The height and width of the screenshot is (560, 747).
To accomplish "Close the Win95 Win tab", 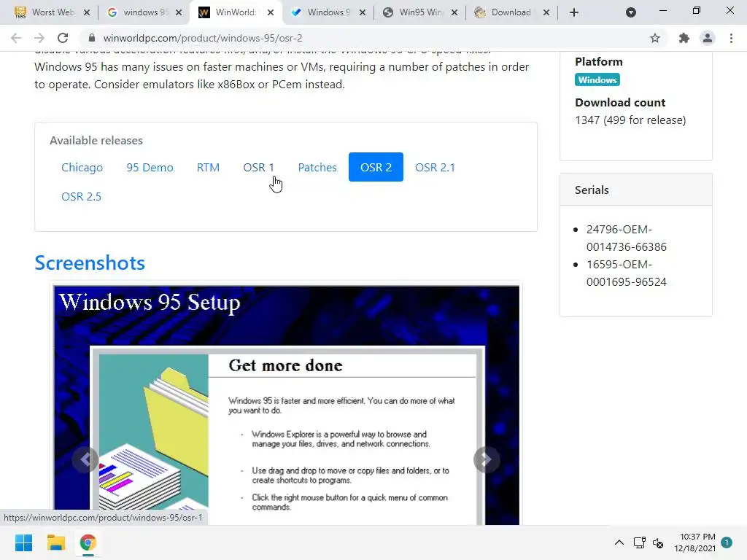I will [x=454, y=12].
